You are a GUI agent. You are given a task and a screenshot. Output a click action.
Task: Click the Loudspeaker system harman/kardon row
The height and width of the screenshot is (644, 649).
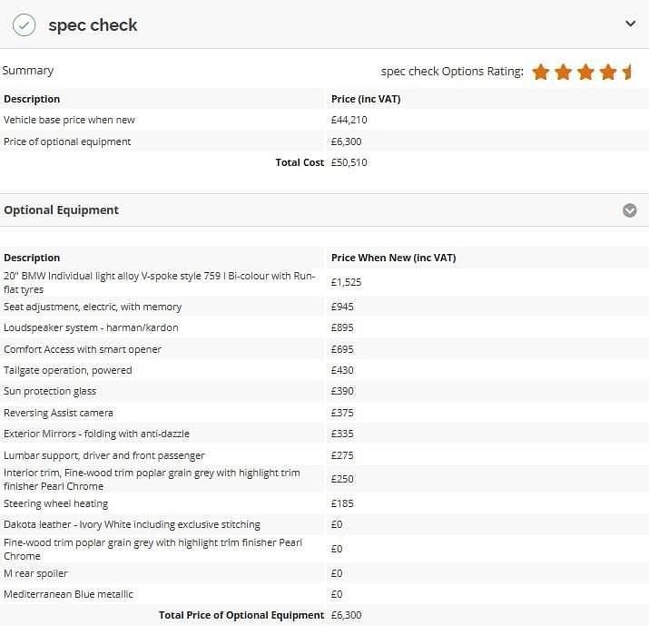pos(325,327)
